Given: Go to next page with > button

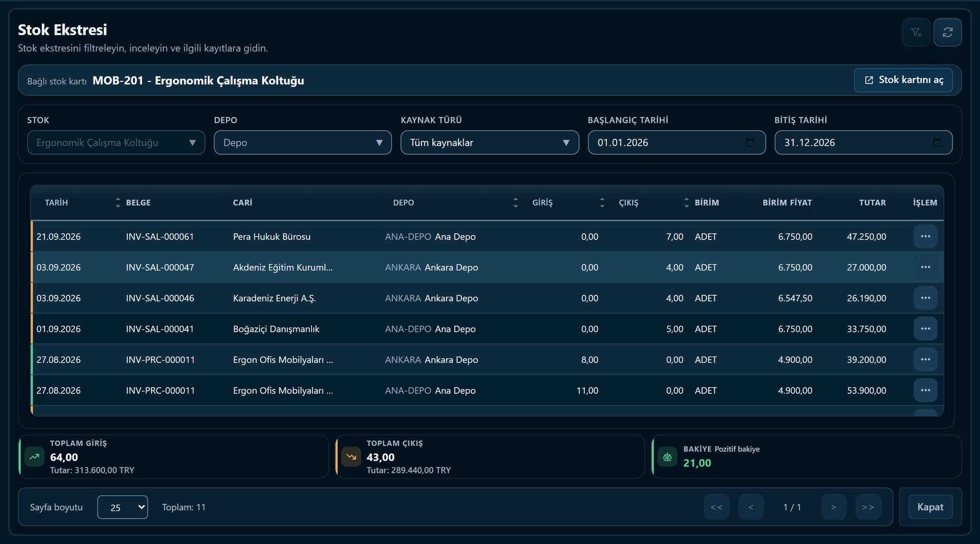Looking at the screenshot, I should [x=834, y=507].
